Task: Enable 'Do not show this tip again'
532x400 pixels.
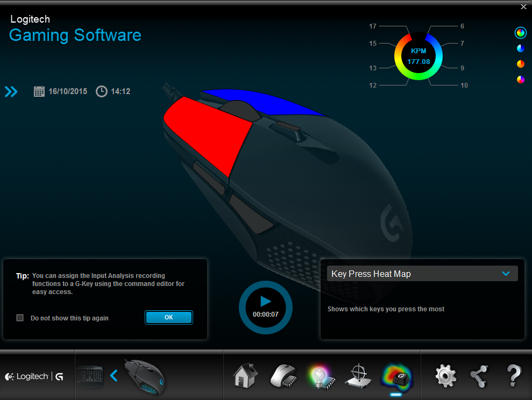Action: coord(20,318)
